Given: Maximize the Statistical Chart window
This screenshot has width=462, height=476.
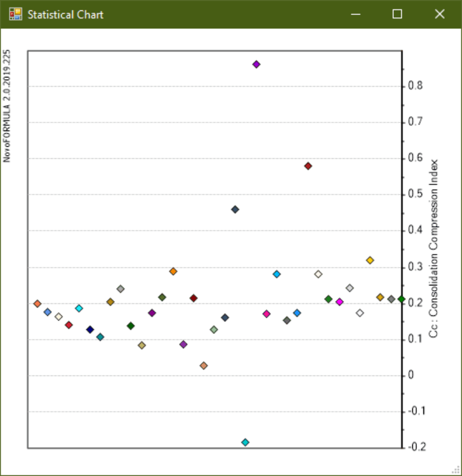Looking at the screenshot, I should (397, 14).
